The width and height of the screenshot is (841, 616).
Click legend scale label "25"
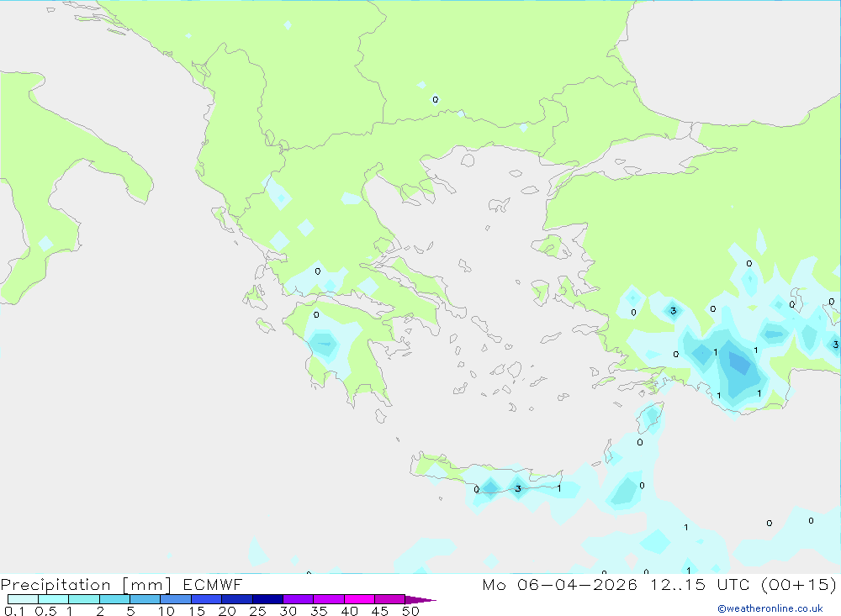(x=257, y=611)
